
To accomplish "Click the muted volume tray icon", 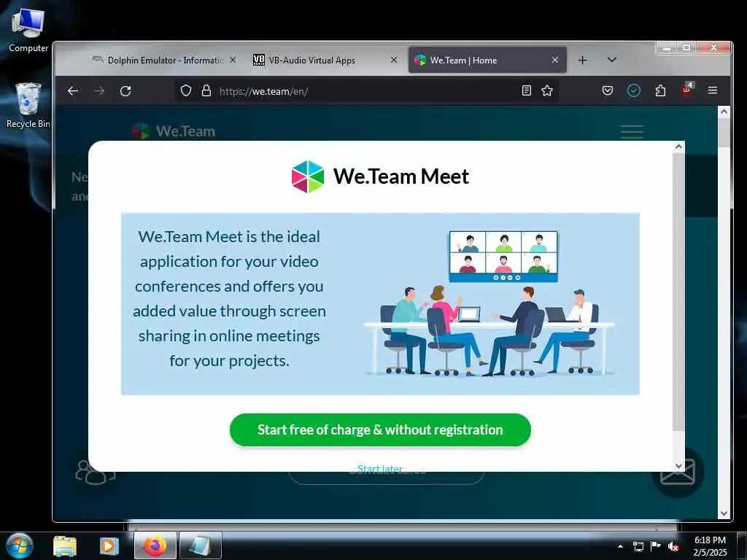I will pyautogui.click(x=673, y=546).
